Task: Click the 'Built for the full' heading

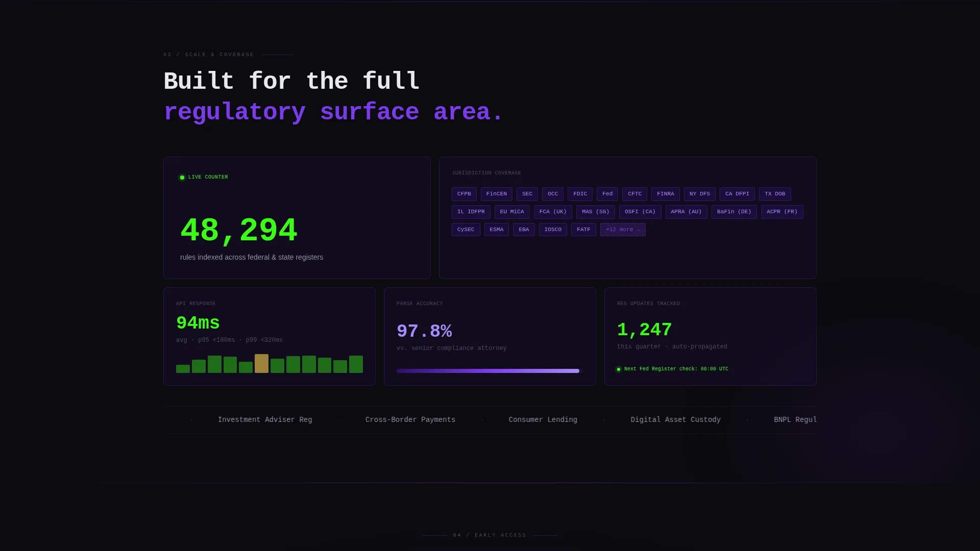Action: click(x=291, y=82)
